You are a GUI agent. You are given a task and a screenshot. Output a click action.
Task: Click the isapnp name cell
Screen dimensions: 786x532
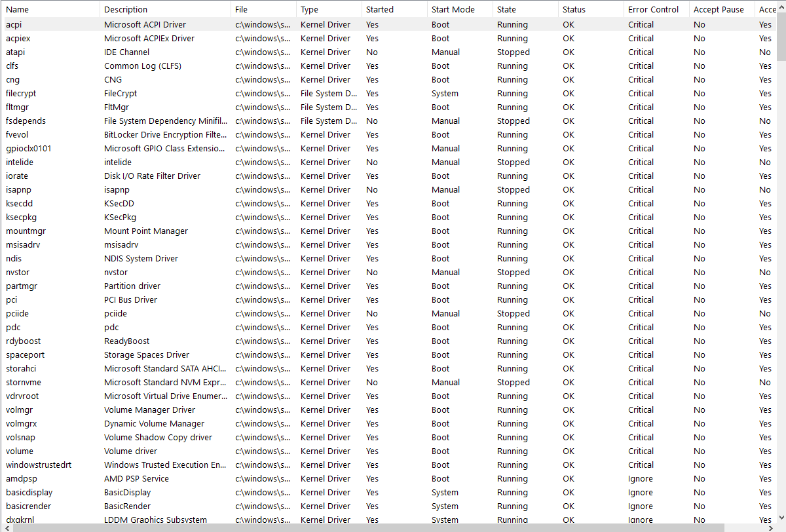tap(19, 189)
